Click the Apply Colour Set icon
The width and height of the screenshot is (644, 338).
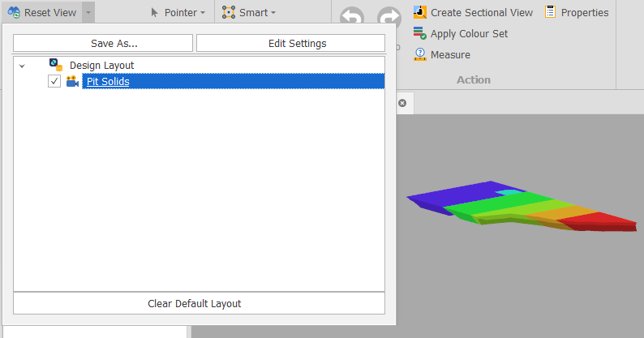pyautogui.click(x=420, y=33)
